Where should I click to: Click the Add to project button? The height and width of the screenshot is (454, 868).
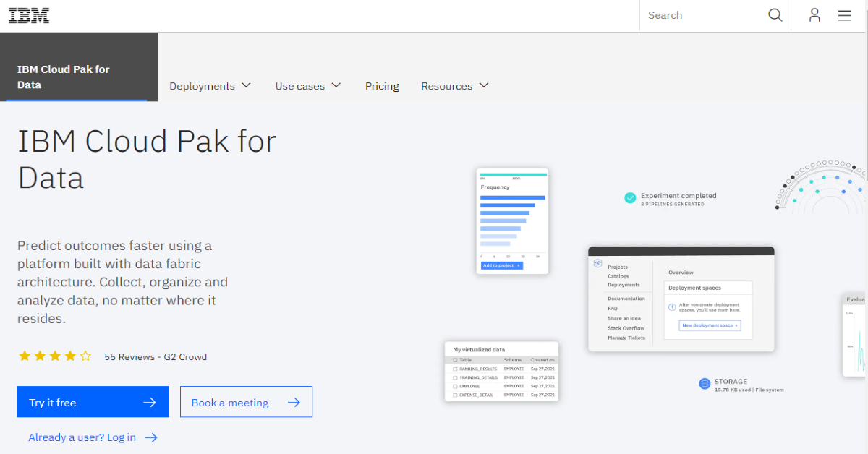[501, 265]
